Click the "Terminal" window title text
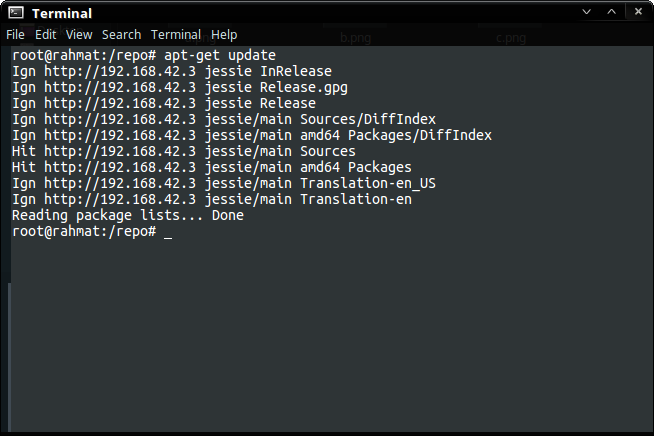 [62, 13]
